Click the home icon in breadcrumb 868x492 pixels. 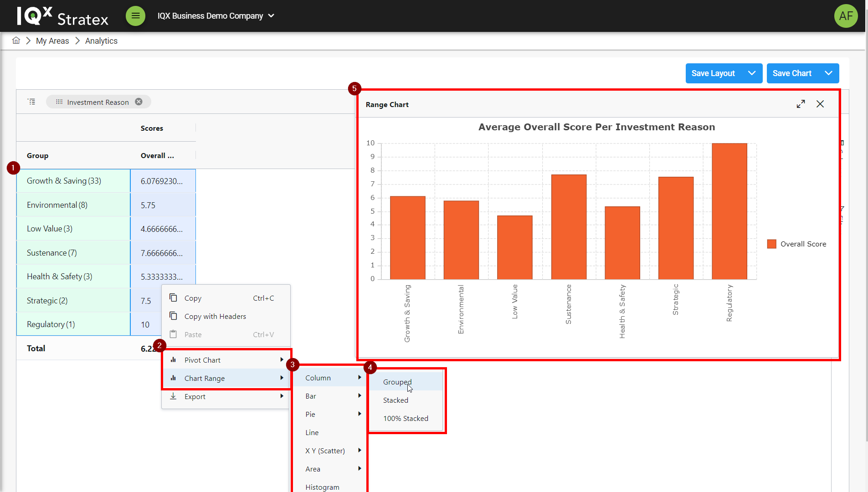point(16,41)
